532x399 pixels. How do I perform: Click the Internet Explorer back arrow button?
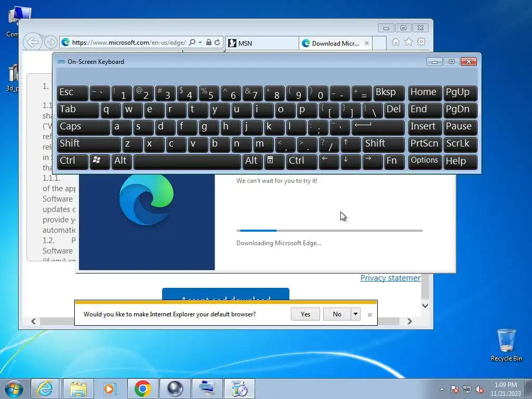tap(33, 42)
